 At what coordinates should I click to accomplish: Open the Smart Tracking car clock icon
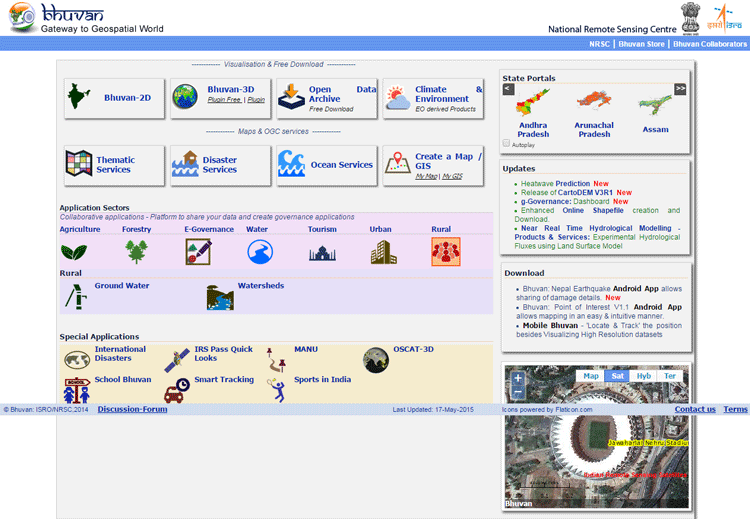(x=177, y=390)
